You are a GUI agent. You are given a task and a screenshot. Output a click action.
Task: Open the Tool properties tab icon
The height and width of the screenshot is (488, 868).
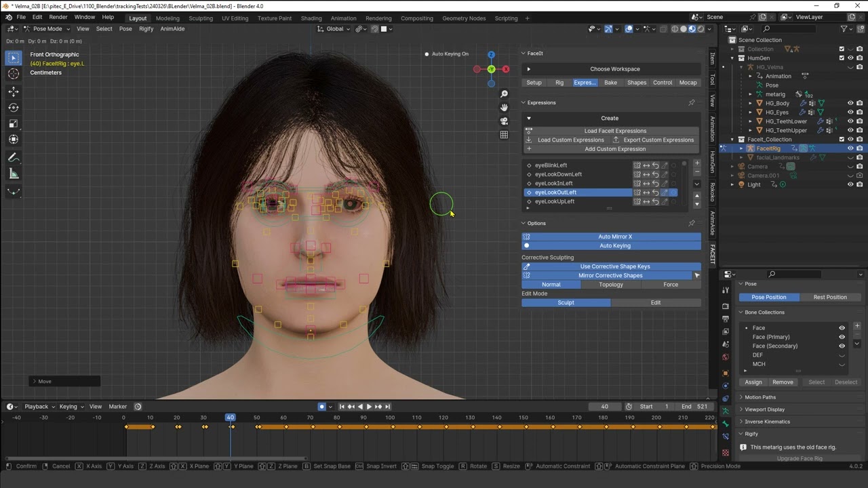tap(726, 290)
